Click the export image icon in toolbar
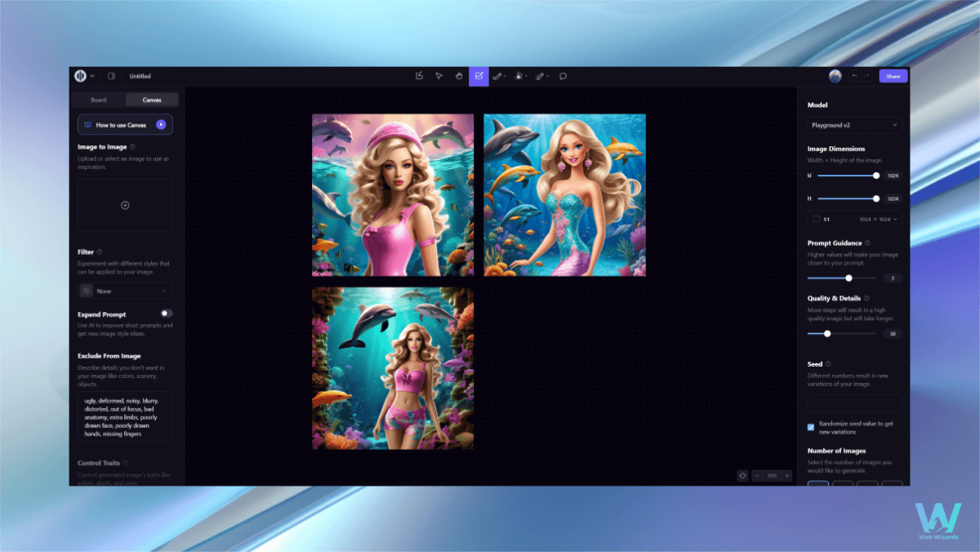 click(419, 76)
